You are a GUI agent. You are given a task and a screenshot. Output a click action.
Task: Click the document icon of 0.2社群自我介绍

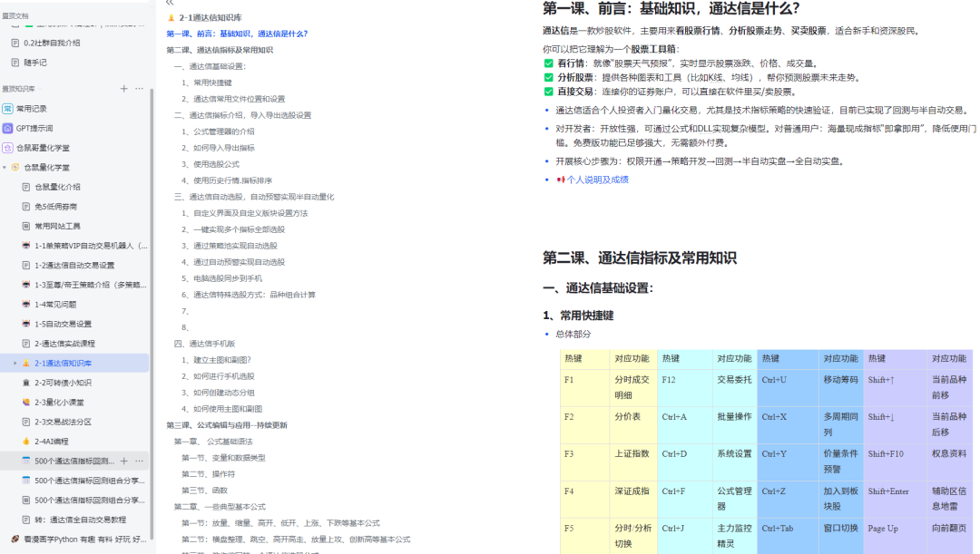click(x=15, y=44)
